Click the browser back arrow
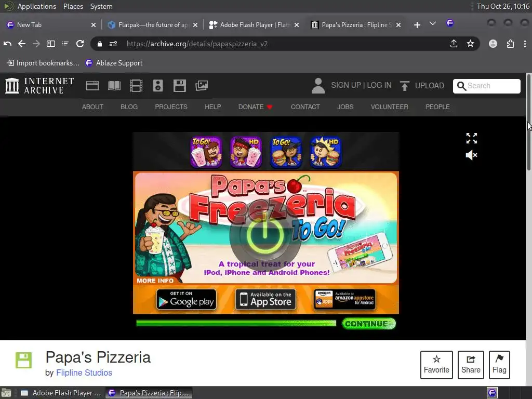Screen dimensions: 532x399 point(22,44)
